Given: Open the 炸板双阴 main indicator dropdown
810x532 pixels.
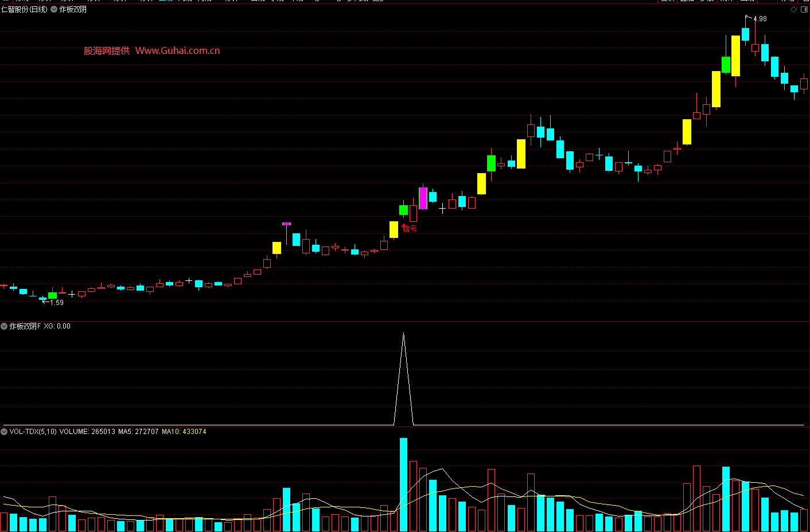Looking at the screenshot, I should pyautogui.click(x=54, y=10).
